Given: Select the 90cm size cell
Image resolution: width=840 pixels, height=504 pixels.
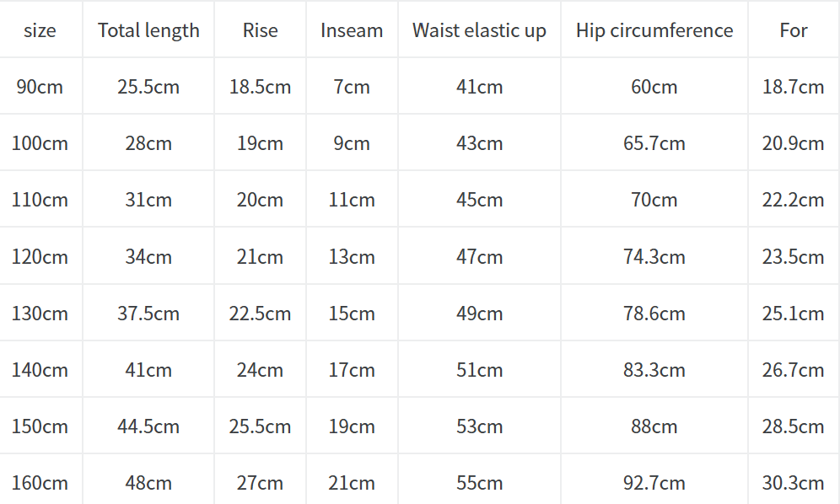Looking at the screenshot, I should 40,87.
